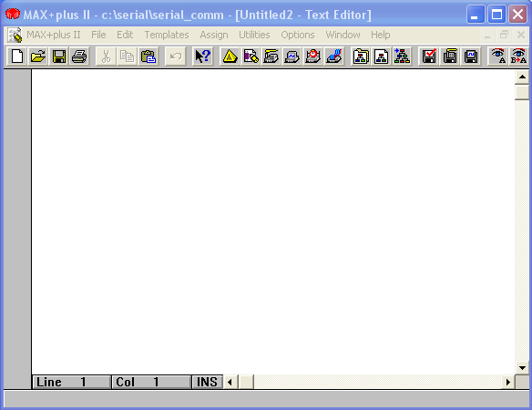Save the file using the floppy disk icon
The height and width of the screenshot is (410, 532).
tap(58, 56)
